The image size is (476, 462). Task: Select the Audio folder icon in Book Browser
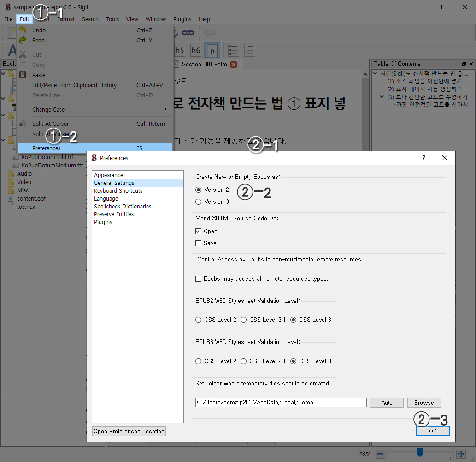coord(11,173)
